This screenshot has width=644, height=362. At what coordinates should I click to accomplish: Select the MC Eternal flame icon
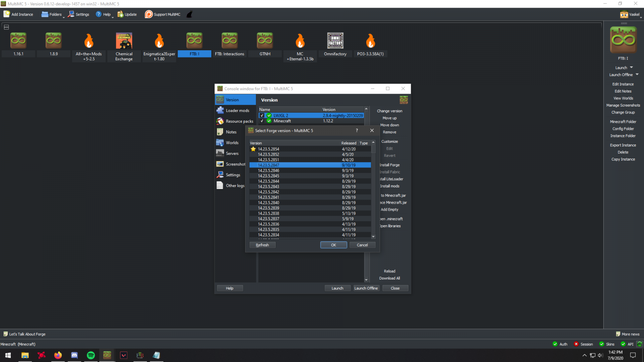(300, 41)
